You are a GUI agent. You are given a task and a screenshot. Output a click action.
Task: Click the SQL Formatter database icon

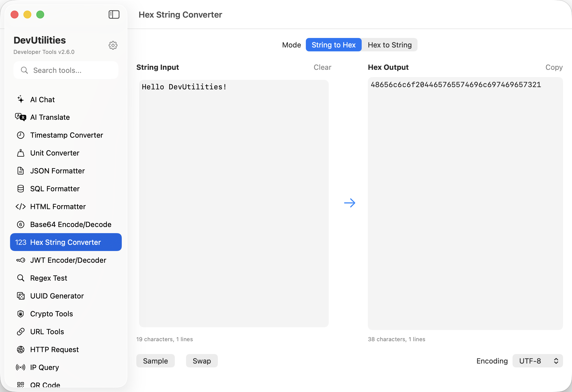click(x=21, y=189)
